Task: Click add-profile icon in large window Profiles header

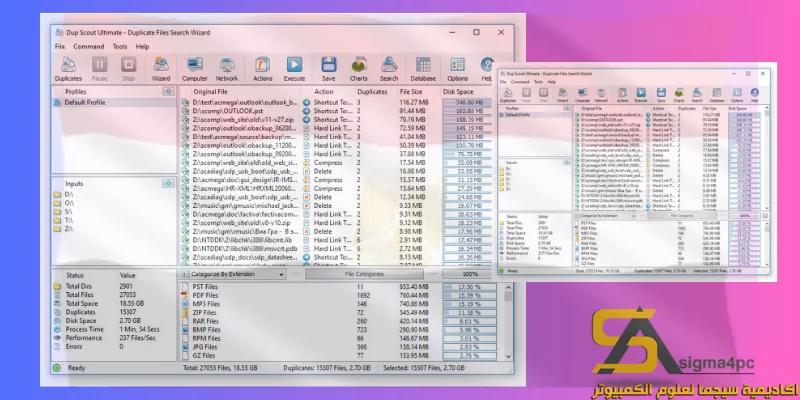Action: click(x=168, y=91)
